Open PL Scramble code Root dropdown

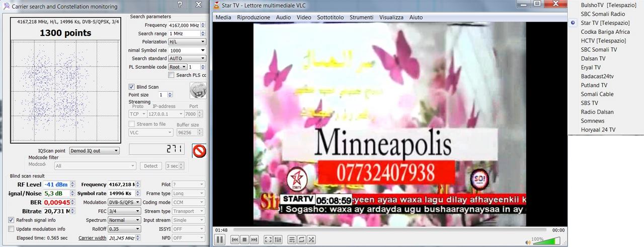tap(177, 67)
